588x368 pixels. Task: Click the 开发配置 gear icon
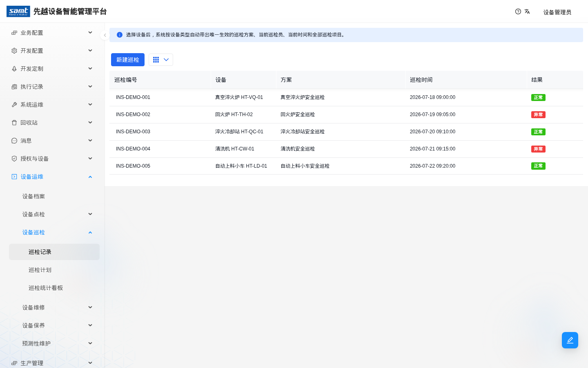tap(14, 51)
